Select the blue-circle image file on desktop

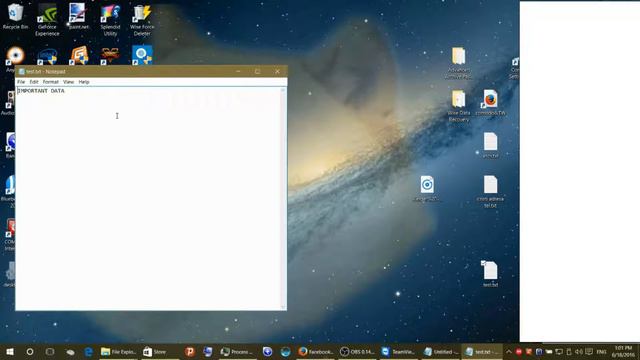427,189
